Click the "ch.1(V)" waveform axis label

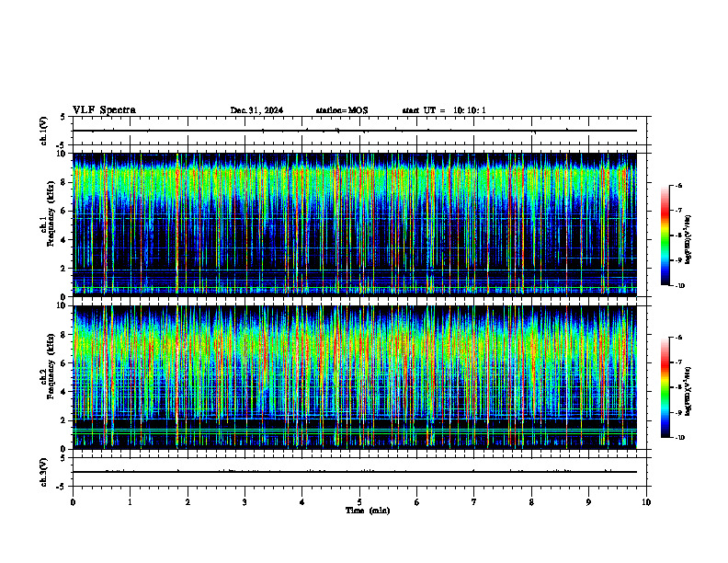point(44,131)
